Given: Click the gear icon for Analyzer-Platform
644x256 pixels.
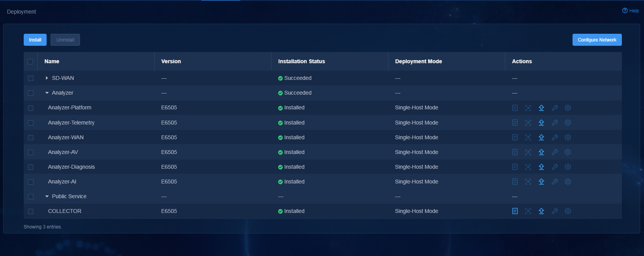Looking at the screenshot, I should click(x=568, y=108).
